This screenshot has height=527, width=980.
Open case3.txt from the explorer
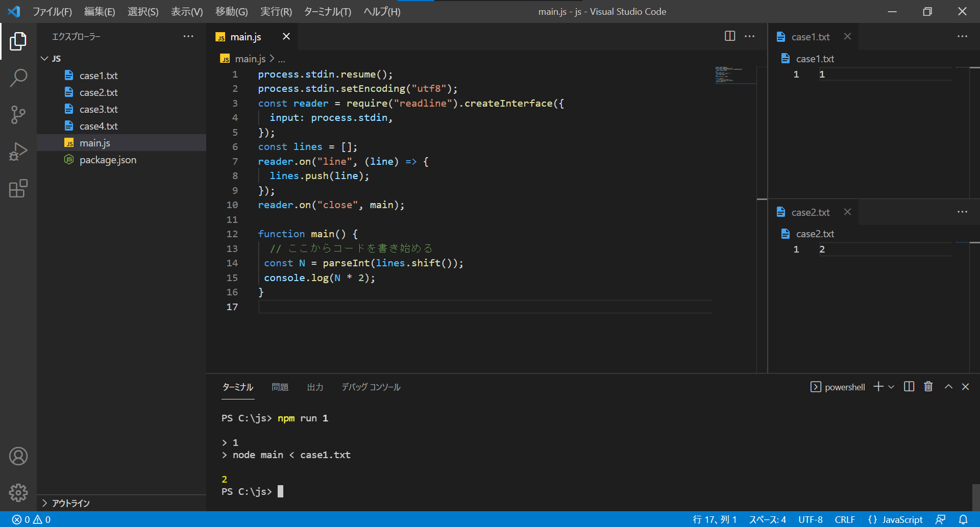[99, 109]
